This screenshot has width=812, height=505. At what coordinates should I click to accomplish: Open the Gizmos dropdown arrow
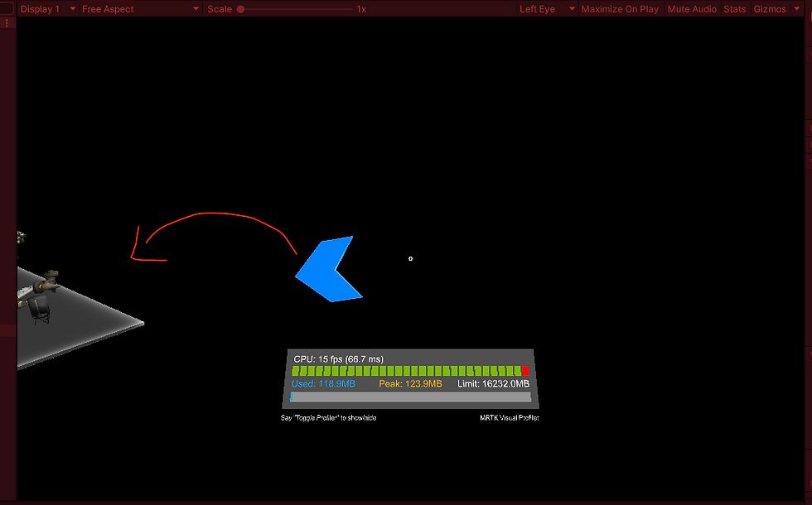click(796, 9)
